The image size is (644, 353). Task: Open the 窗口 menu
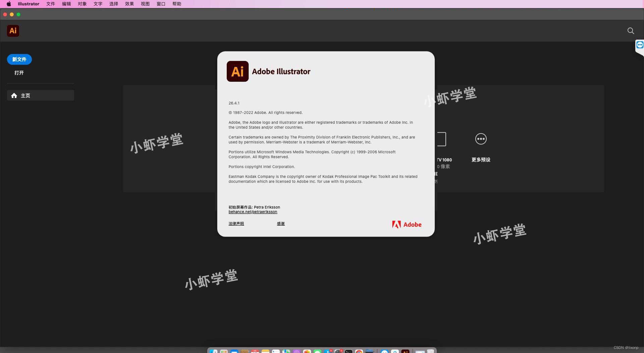[161, 4]
